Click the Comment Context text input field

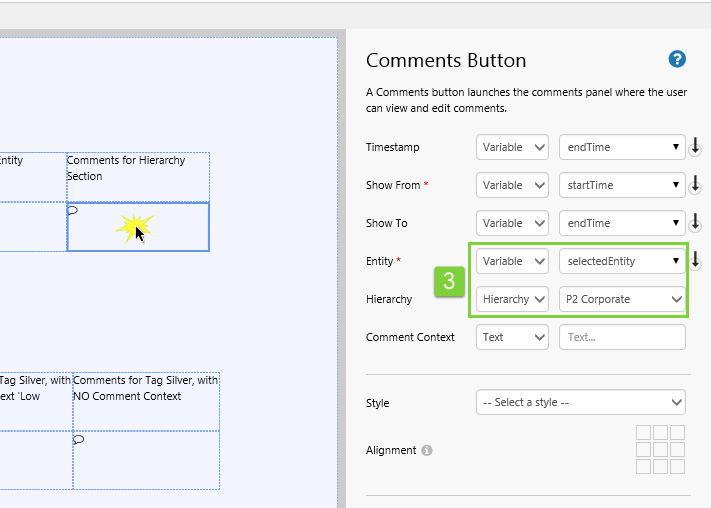pos(621,337)
